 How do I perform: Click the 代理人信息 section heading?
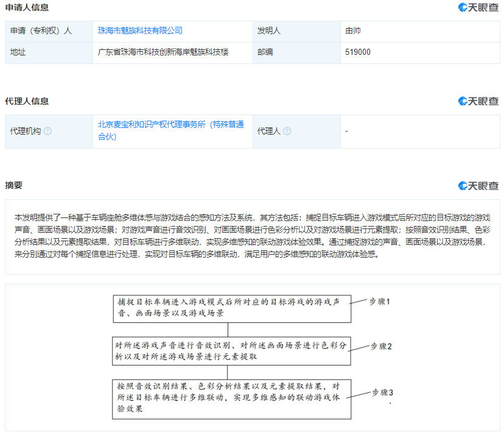coord(27,101)
